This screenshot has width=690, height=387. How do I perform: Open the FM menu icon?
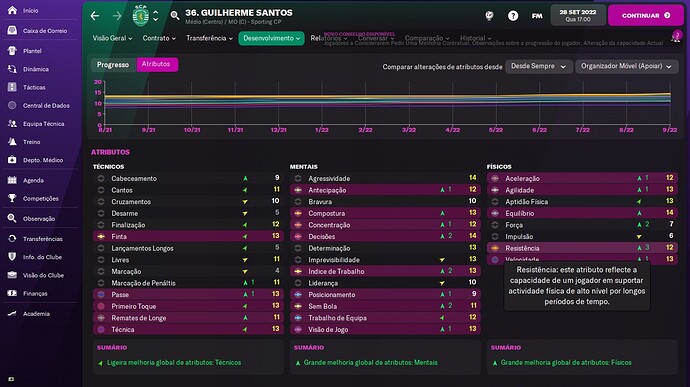pyautogui.click(x=537, y=16)
